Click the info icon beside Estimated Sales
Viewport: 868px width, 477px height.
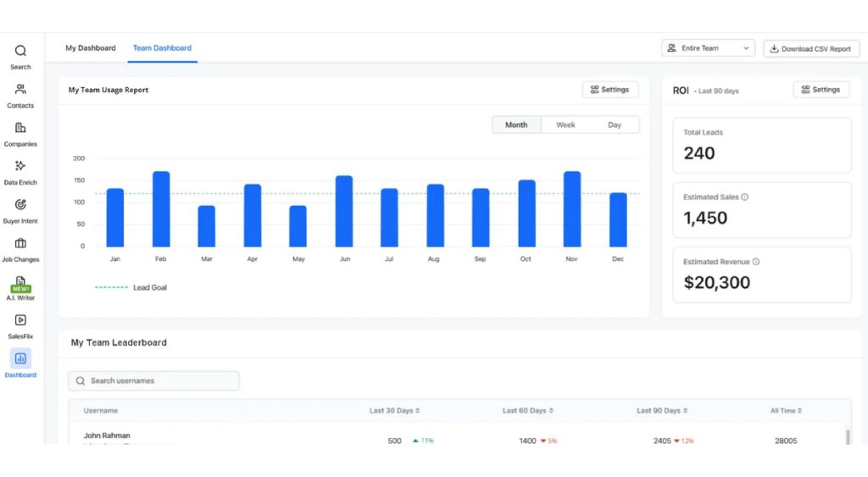[744, 197]
